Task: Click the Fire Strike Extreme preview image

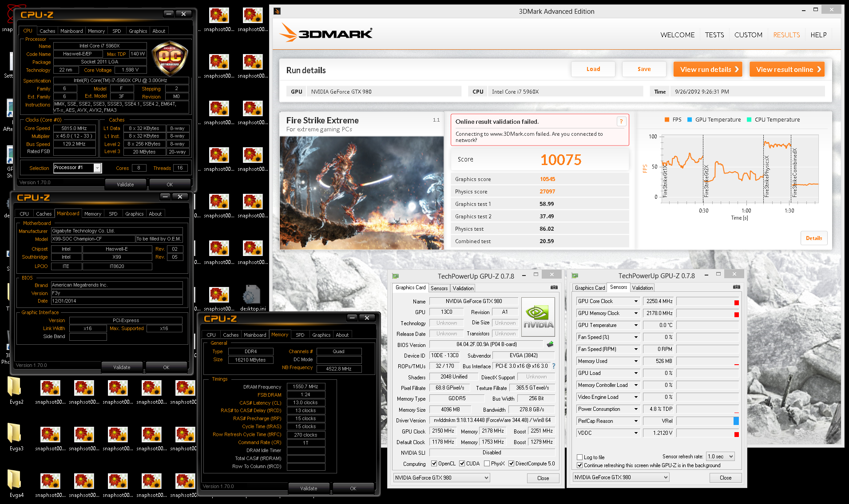Action: pos(361,193)
